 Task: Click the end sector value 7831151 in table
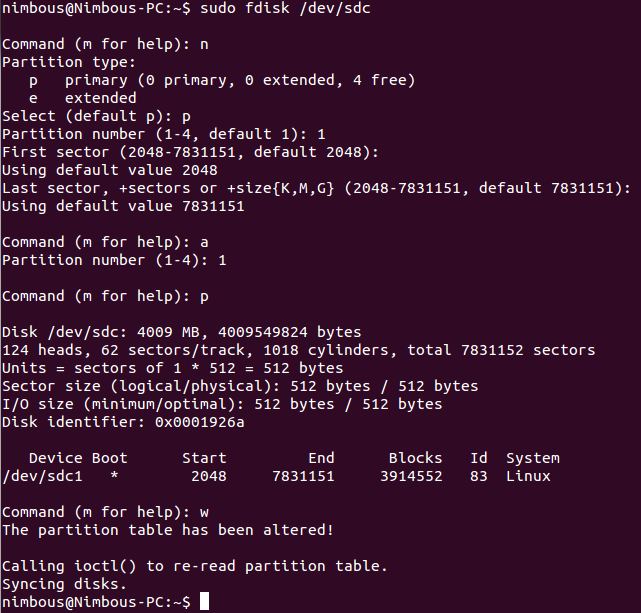(x=303, y=476)
